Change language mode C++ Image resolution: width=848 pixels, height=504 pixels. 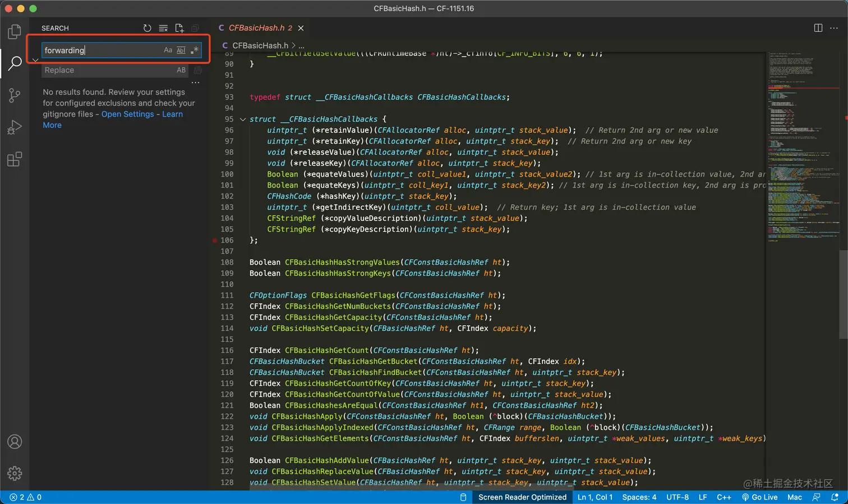[724, 497]
